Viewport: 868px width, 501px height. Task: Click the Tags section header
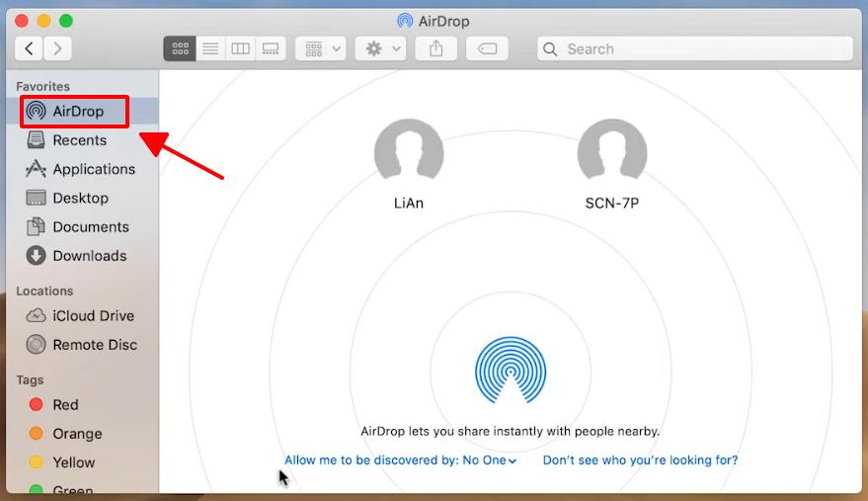pyautogui.click(x=30, y=380)
